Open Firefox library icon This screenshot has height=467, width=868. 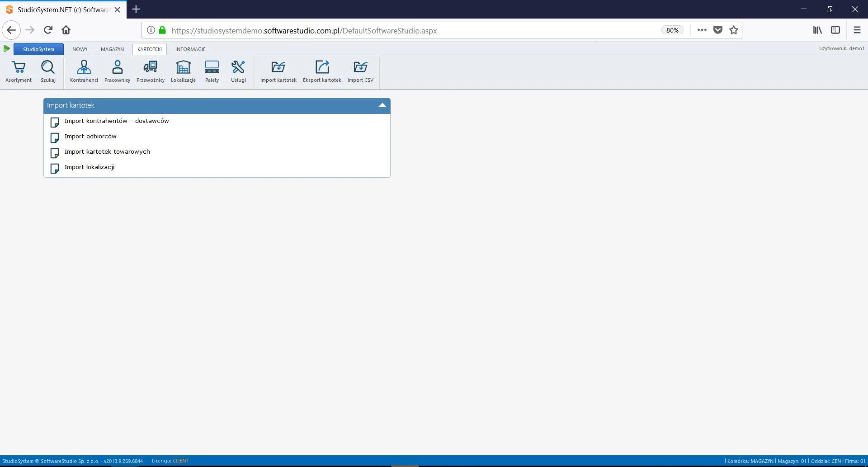pyautogui.click(x=817, y=30)
